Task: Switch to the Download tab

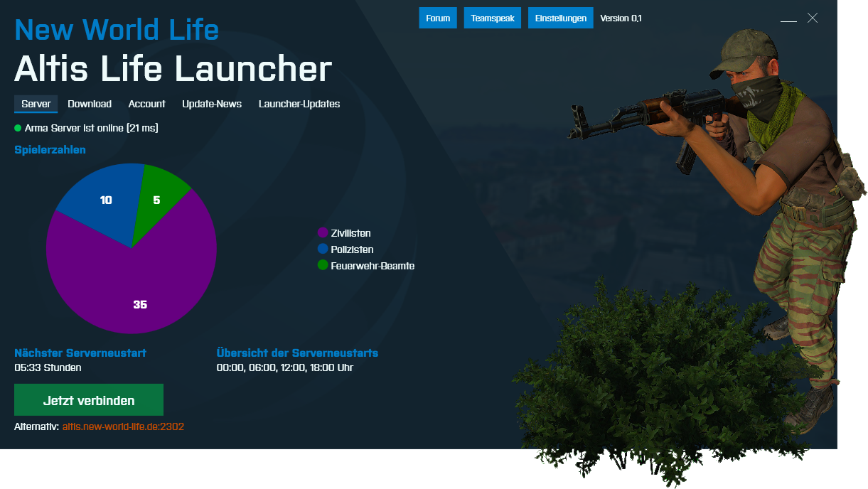Action: click(90, 104)
